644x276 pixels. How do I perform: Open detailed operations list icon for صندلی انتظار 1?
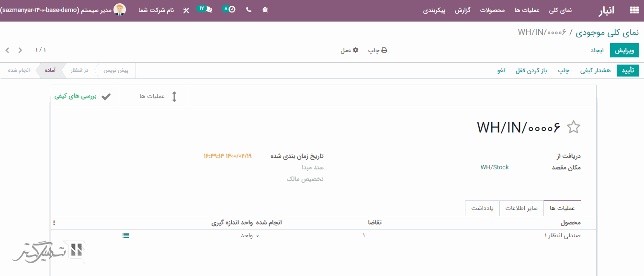[125, 235]
